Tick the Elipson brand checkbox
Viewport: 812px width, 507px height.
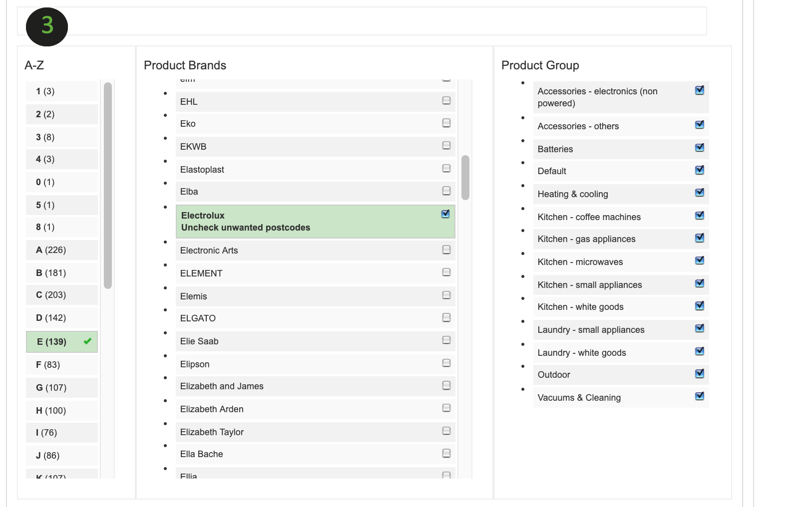(x=446, y=363)
